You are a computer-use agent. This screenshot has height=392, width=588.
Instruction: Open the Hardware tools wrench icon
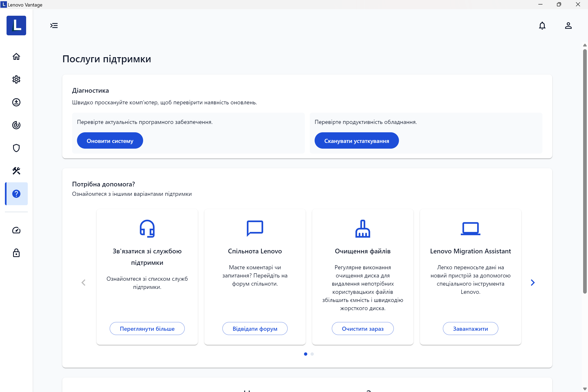coord(16,171)
